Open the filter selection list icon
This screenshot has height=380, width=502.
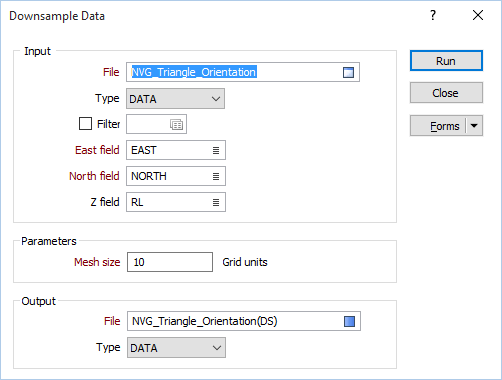176,125
